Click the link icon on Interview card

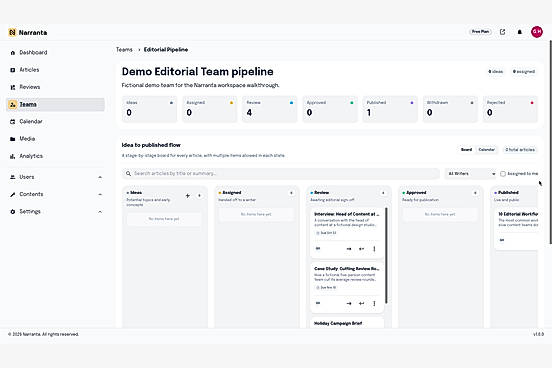[318, 249]
